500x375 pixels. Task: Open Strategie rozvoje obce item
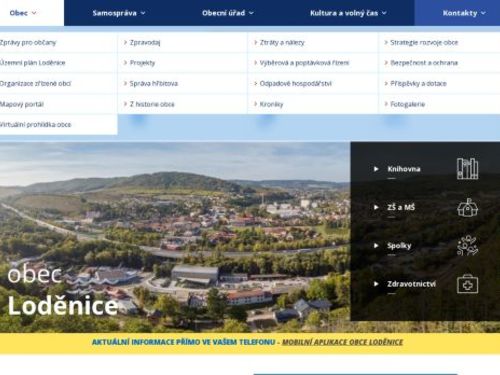pos(424,42)
